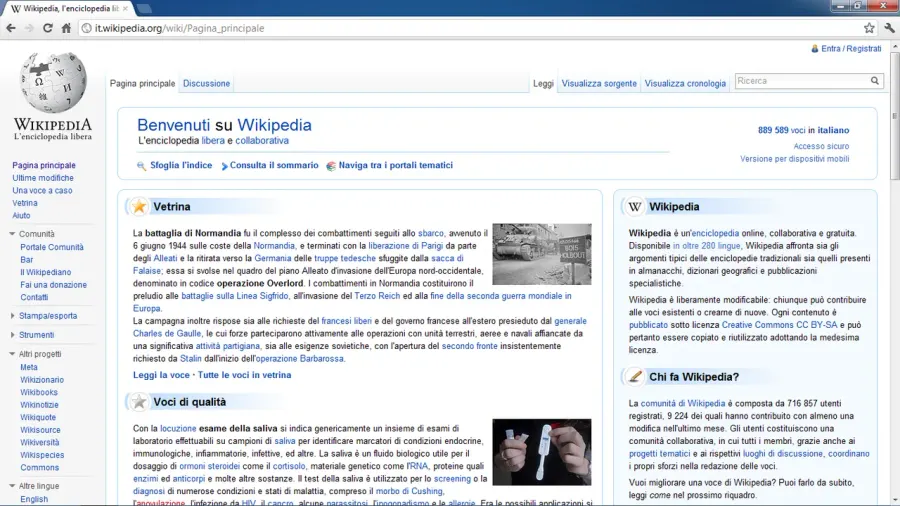Open Accesso sicuro link
This screenshot has width=900, height=506.
(x=821, y=146)
